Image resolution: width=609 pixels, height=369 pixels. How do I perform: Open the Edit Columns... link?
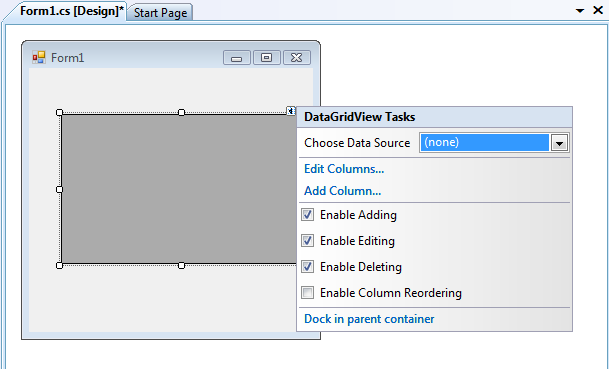pyautogui.click(x=344, y=169)
